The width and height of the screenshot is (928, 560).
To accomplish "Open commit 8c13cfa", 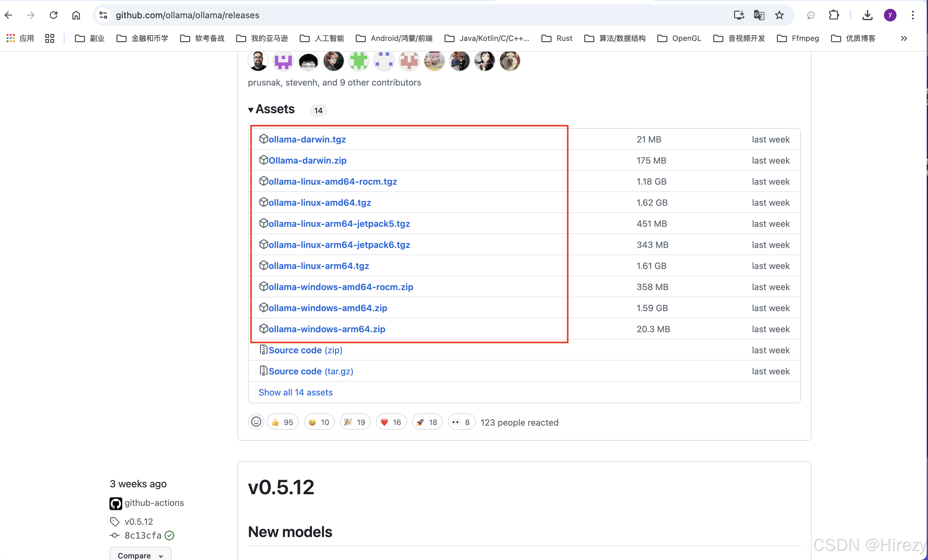I will [x=143, y=535].
